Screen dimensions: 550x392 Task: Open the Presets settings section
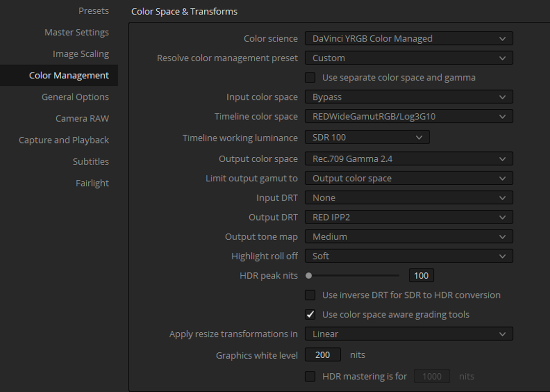click(94, 11)
